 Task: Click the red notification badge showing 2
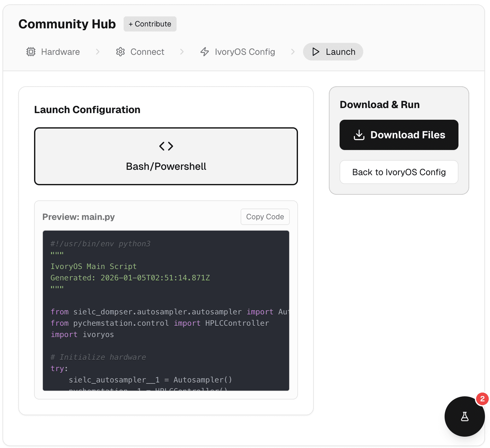[x=482, y=399]
